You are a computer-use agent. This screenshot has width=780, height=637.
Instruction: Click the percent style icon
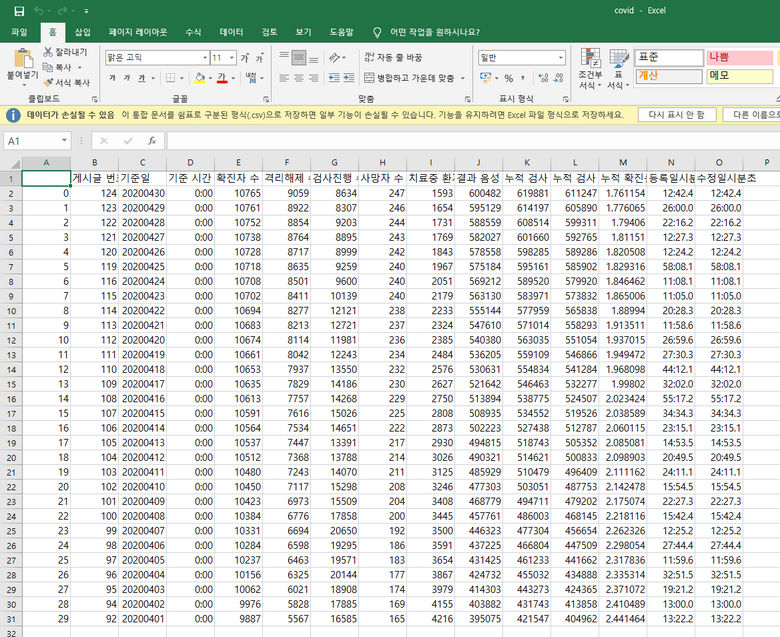508,78
